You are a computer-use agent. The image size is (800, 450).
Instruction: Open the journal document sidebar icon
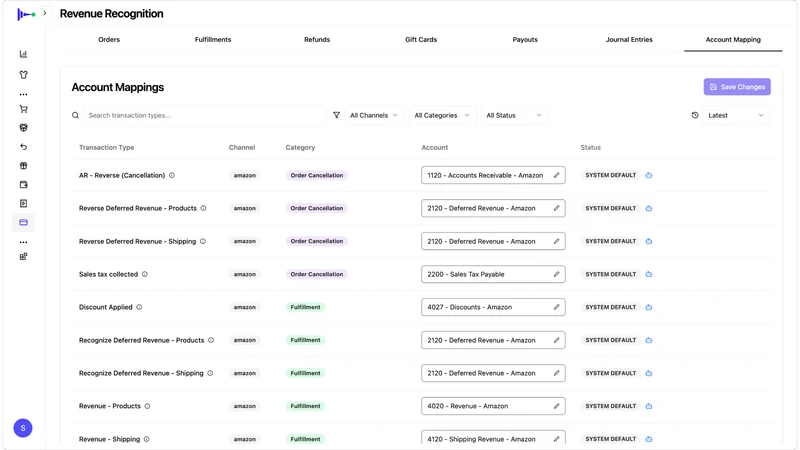click(23, 204)
